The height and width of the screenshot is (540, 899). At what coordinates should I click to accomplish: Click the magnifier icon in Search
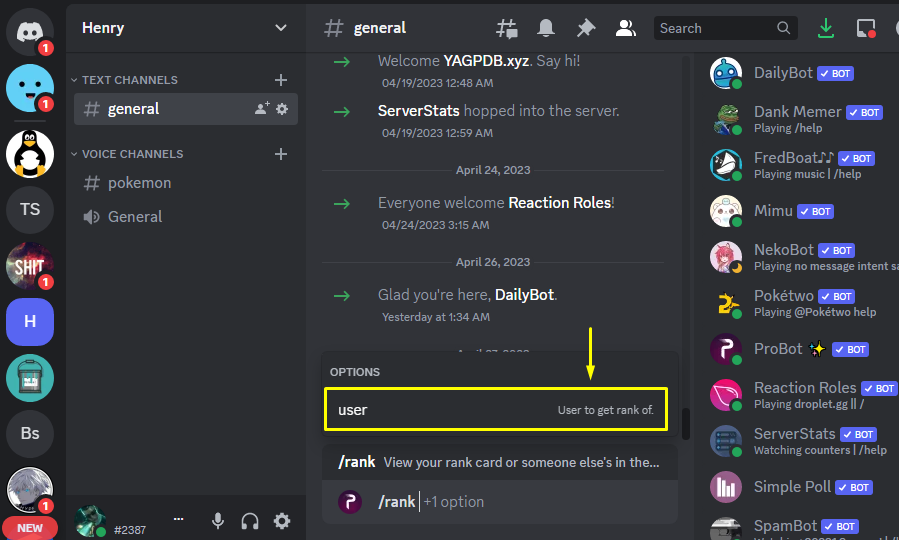(x=783, y=28)
